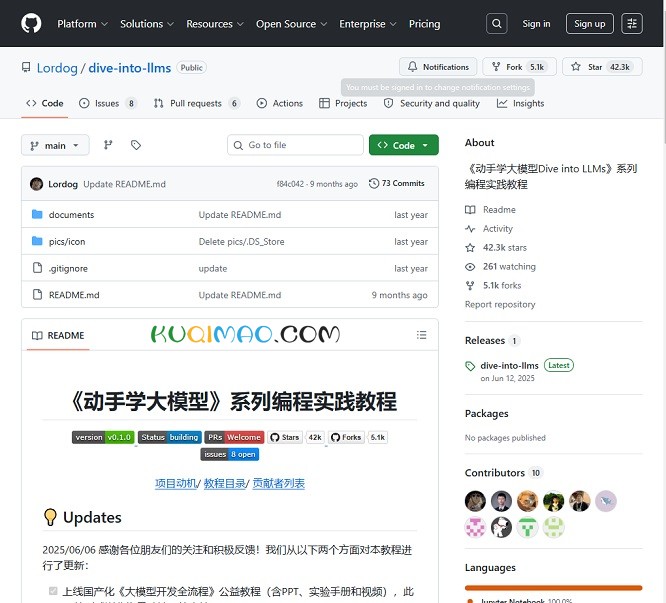Click the Sign up button

(590, 24)
